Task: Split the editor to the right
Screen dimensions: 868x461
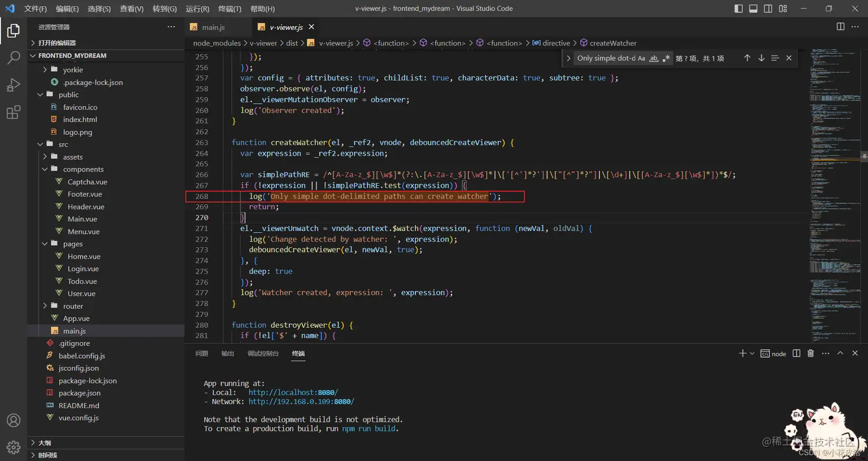Action: [x=840, y=27]
